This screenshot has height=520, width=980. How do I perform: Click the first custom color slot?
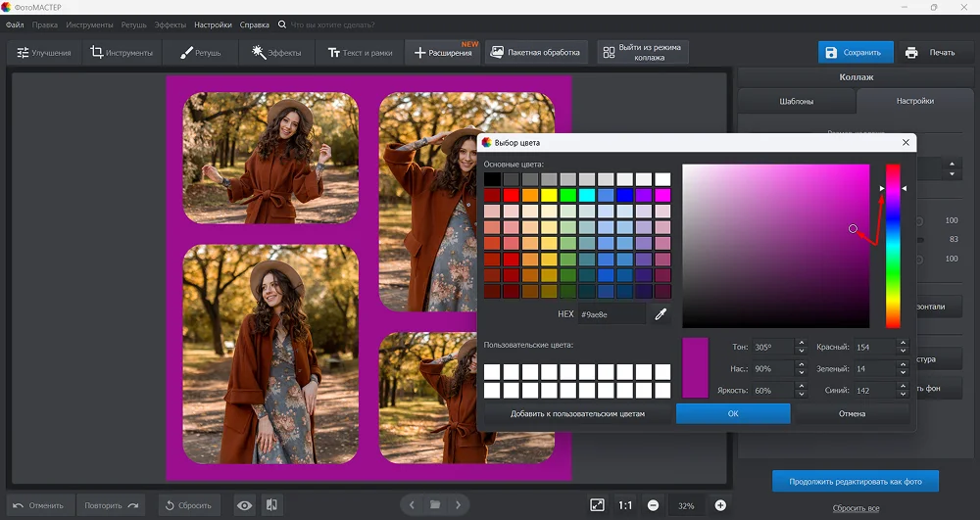pyautogui.click(x=492, y=372)
